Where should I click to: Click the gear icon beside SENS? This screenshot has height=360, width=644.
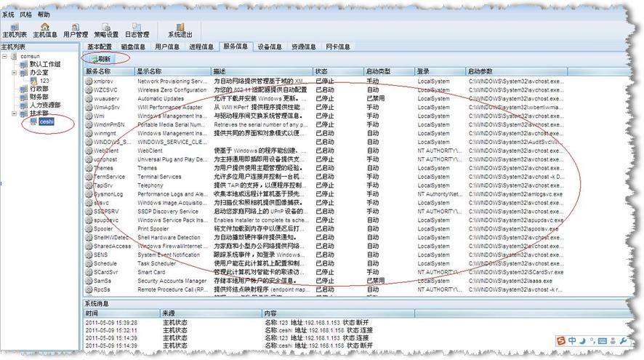89,255
